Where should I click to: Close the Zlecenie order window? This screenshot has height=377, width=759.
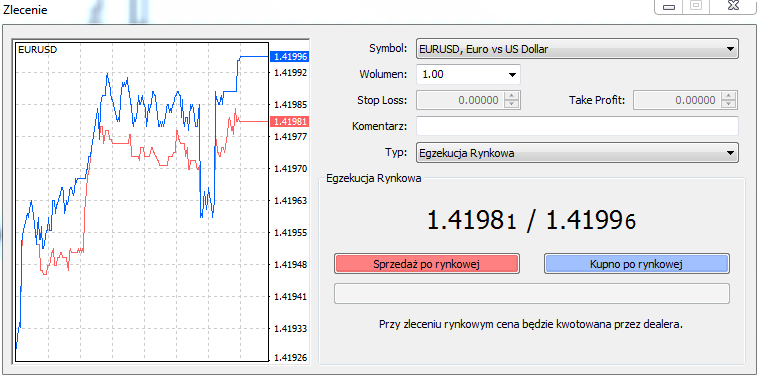(x=733, y=5)
